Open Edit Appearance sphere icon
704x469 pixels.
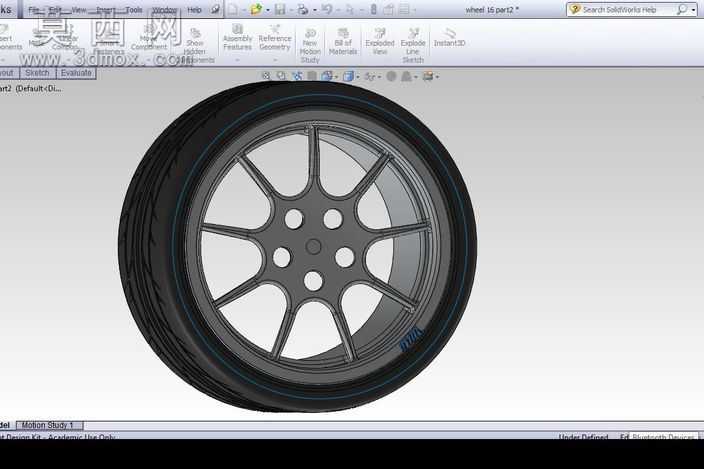(392, 76)
